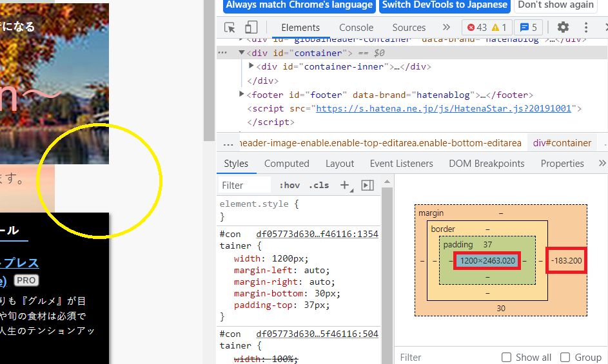This screenshot has width=608, height=364.
Task: Open stylesheet link df05773d630…5f46116:504
Action: [317, 334]
